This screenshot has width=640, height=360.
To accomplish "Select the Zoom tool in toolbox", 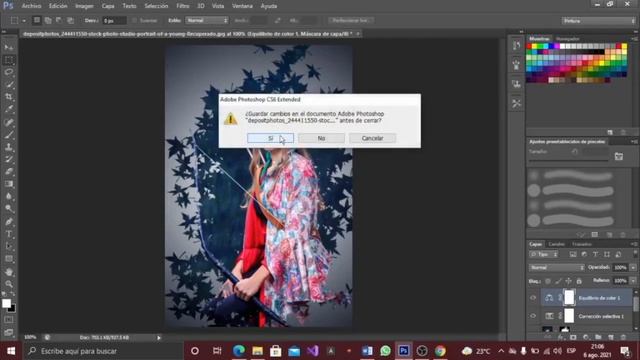I will 9,284.
